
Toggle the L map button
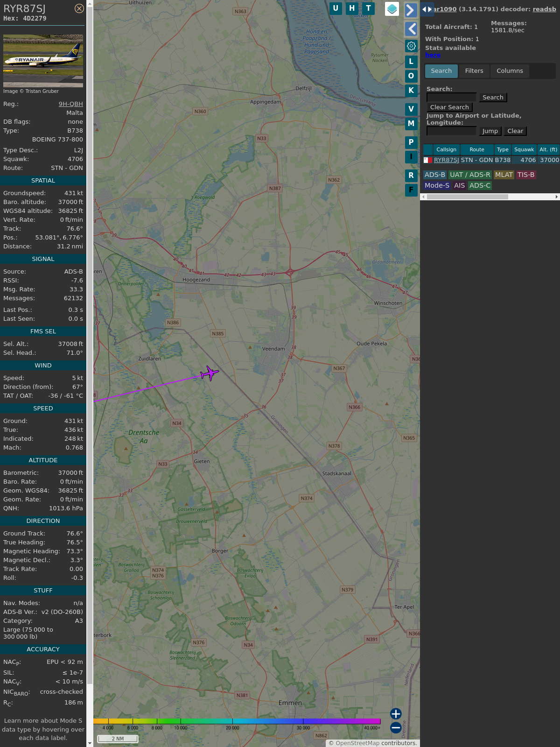(x=411, y=61)
